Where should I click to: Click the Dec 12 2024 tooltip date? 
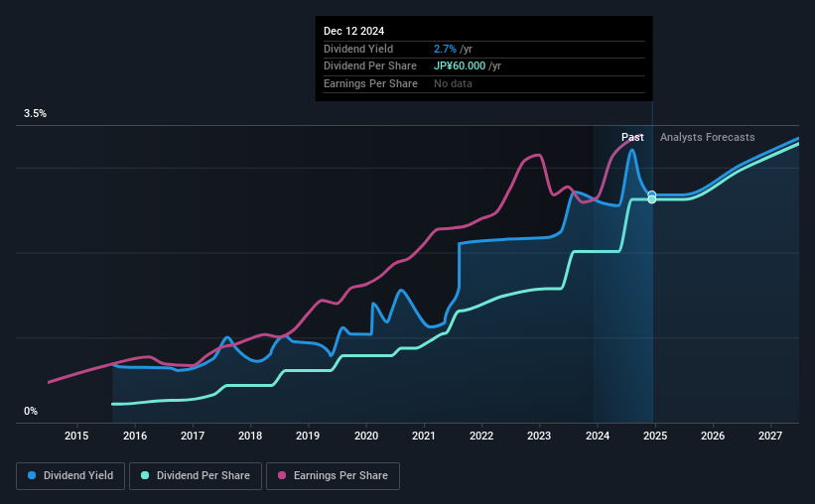coord(354,31)
